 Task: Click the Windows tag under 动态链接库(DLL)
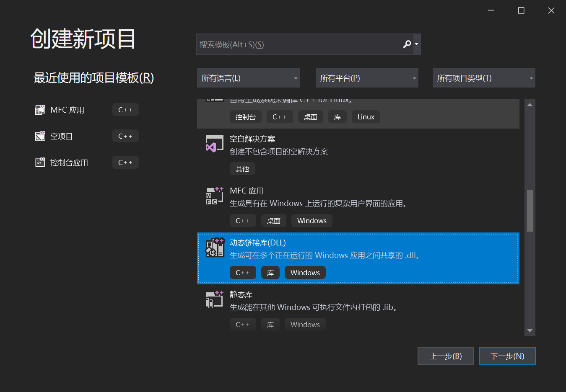[305, 273]
